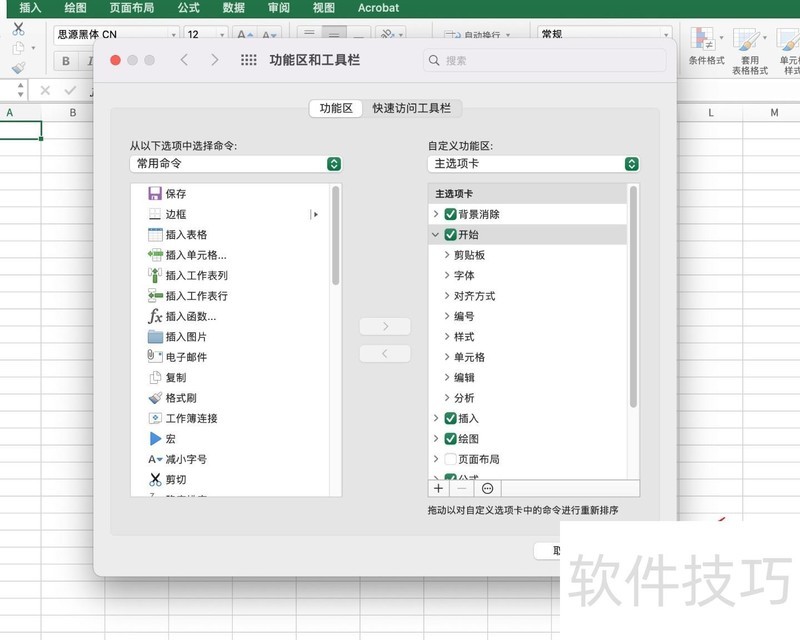Collapse the 开始 tab group
The width and height of the screenshot is (800, 640).
(x=435, y=235)
